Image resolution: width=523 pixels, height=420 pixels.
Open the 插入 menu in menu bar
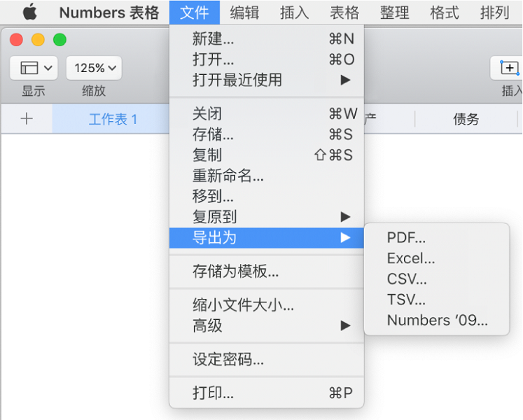(x=295, y=13)
